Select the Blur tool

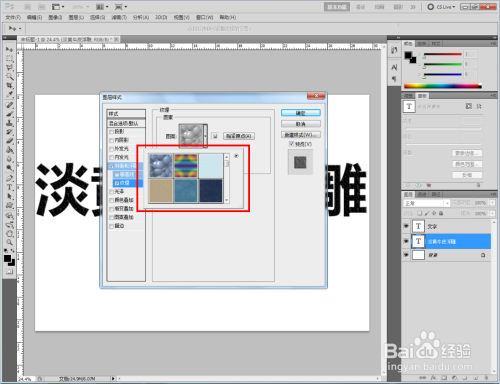click(9, 159)
